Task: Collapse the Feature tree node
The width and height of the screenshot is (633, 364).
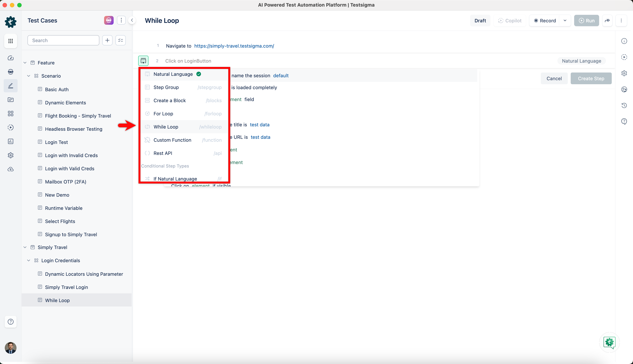Action: click(x=25, y=62)
